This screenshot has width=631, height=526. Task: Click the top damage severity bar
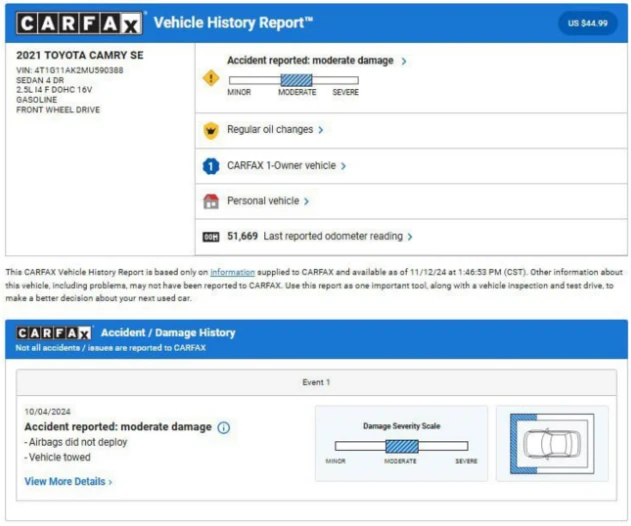(294, 80)
